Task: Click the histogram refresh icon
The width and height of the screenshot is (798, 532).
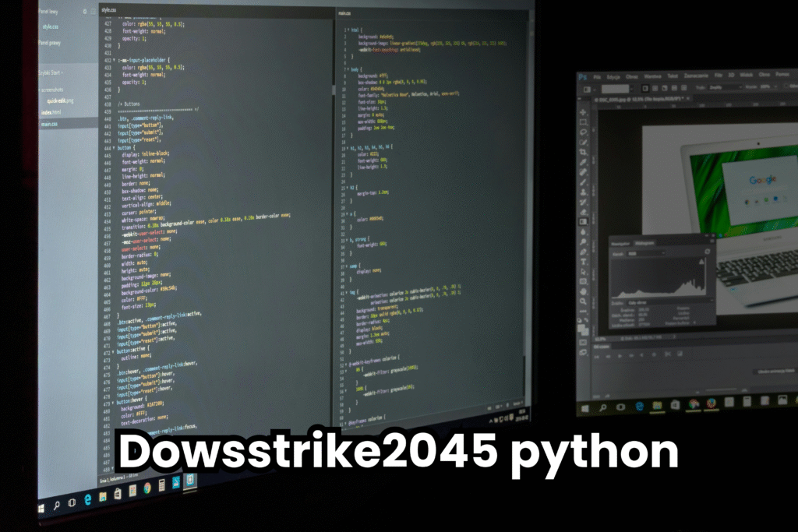Action: pyautogui.click(x=708, y=251)
